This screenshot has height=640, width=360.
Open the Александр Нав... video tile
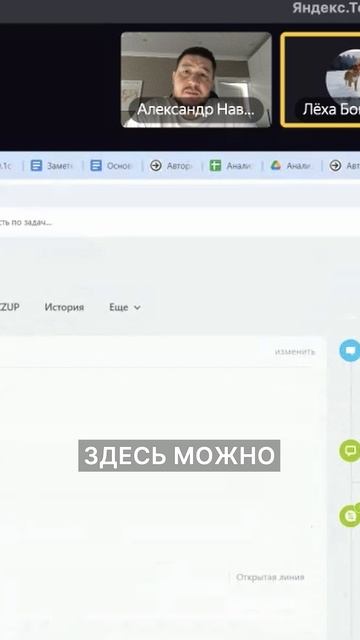click(x=196, y=80)
